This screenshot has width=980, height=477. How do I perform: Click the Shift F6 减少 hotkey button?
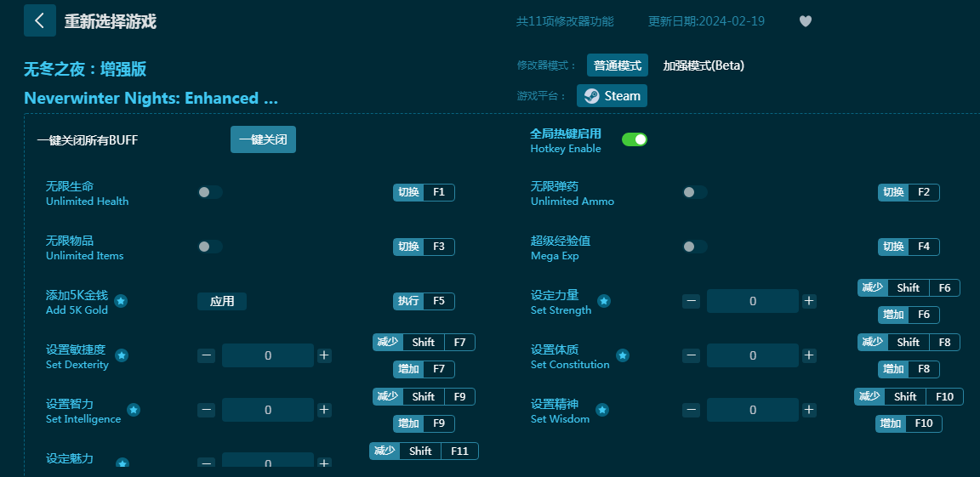point(909,288)
